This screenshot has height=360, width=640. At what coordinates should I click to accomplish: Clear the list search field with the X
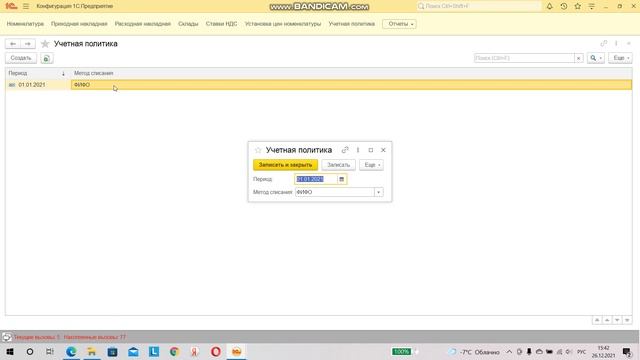point(578,58)
